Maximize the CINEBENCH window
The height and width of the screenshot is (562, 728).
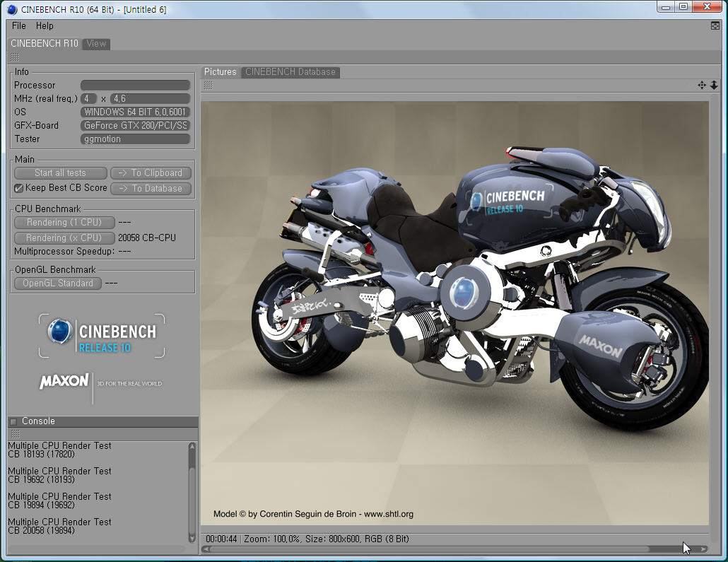pos(683,7)
